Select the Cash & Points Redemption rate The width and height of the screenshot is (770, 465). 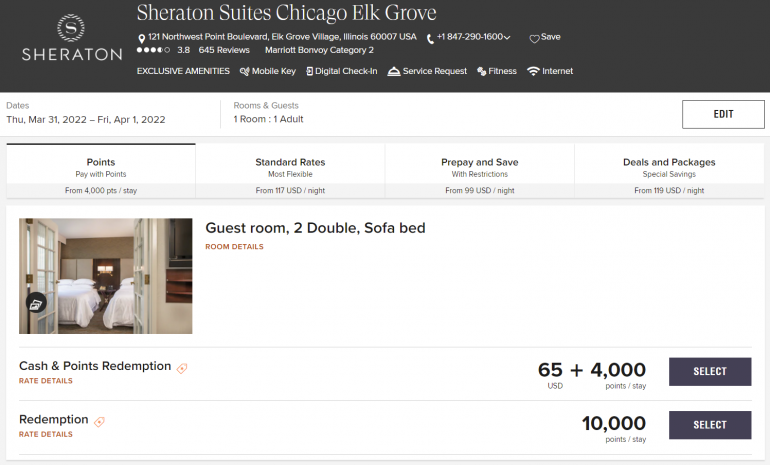(710, 372)
